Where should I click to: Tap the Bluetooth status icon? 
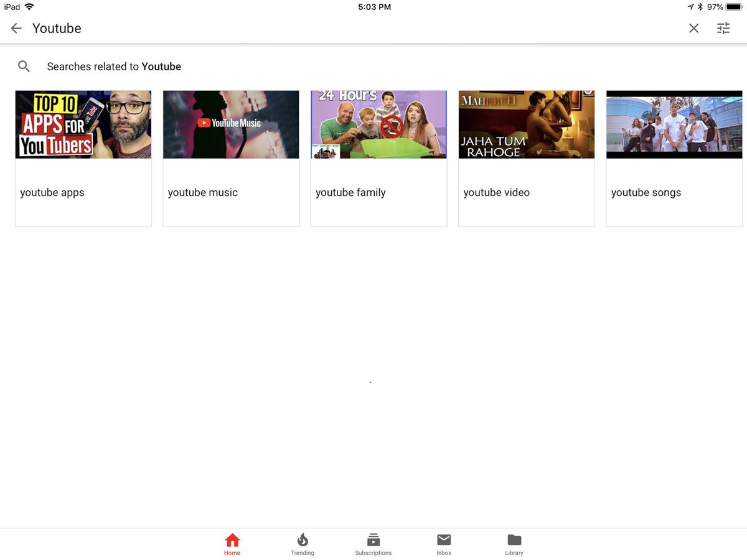tap(700, 7)
